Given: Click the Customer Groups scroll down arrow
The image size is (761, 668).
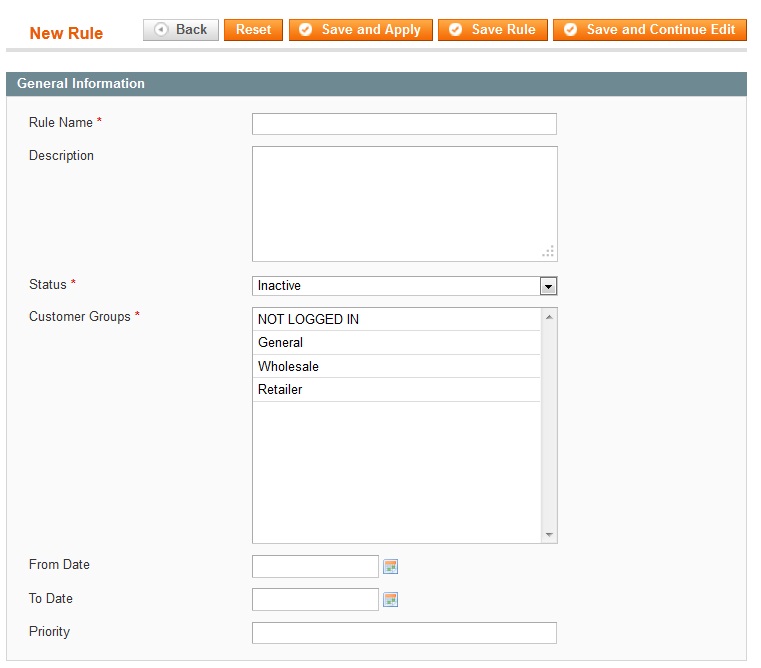Looking at the screenshot, I should click(549, 534).
